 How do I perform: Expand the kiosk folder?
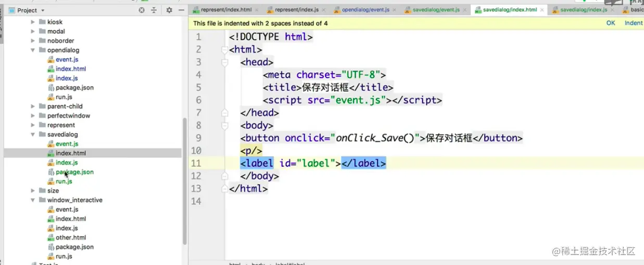(33, 22)
